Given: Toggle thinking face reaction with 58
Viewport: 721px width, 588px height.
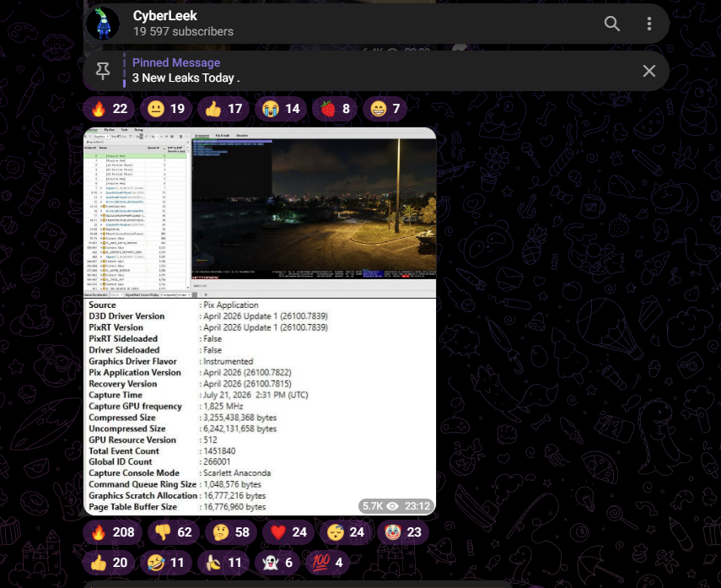Looking at the screenshot, I should pyautogui.click(x=231, y=532).
